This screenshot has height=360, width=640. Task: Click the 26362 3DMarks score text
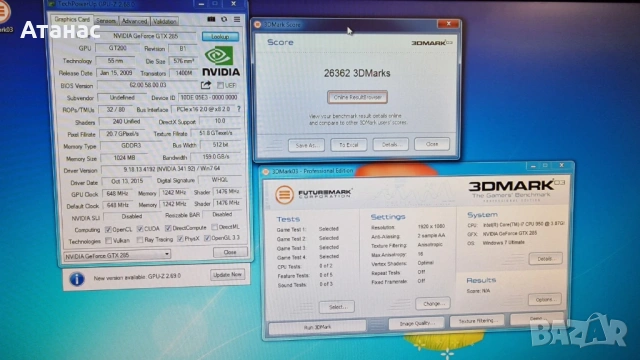click(x=357, y=73)
